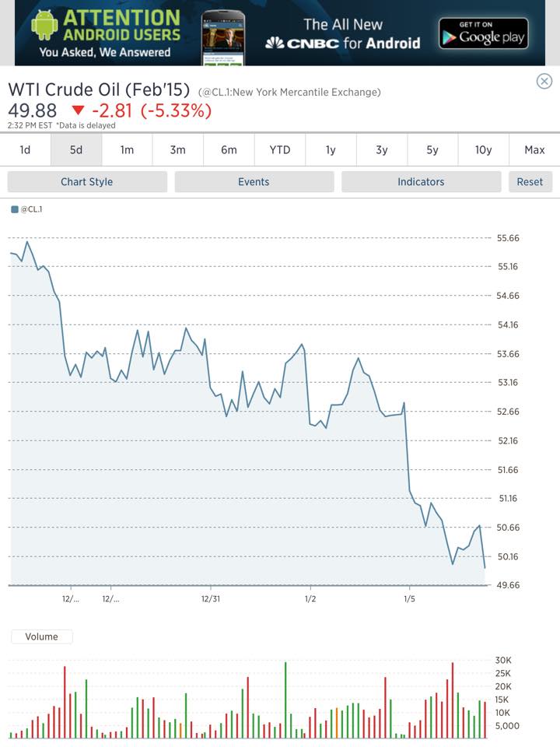Image resolution: width=560 pixels, height=747 pixels.
Task: Expand the Events menu
Action: point(254,181)
